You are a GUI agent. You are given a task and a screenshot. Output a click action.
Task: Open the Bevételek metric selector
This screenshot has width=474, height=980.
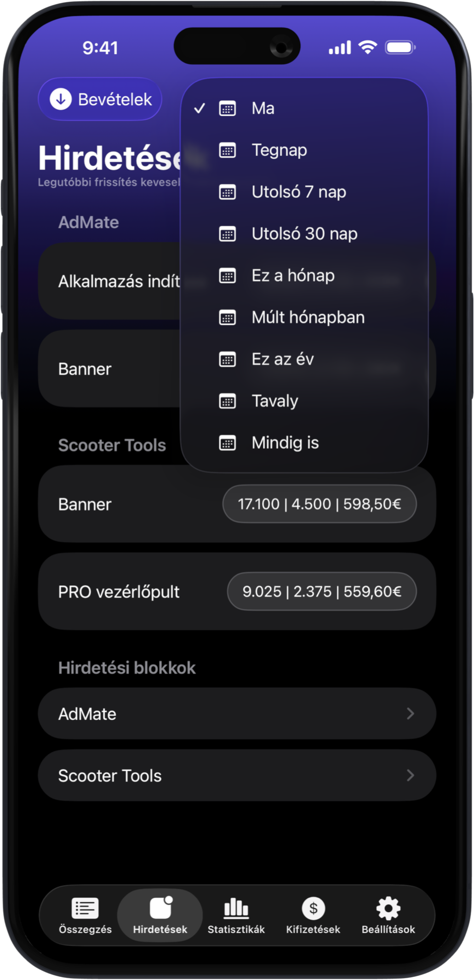point(100,99)
